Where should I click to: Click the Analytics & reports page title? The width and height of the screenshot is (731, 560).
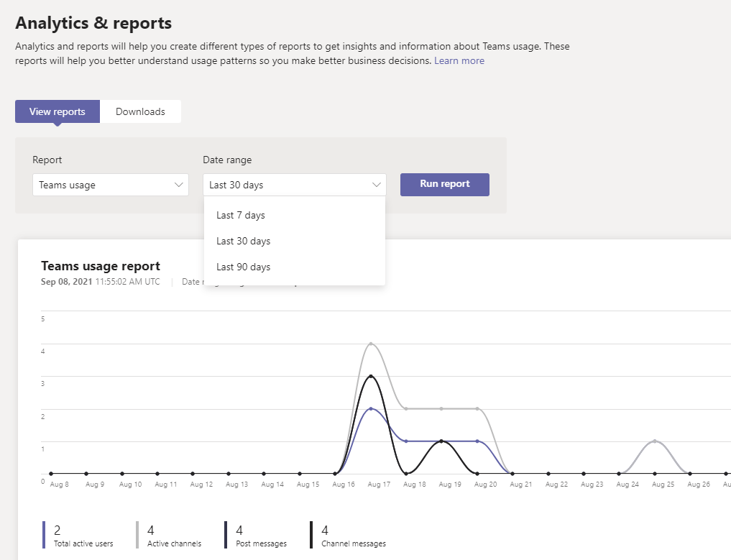point(93,23)
